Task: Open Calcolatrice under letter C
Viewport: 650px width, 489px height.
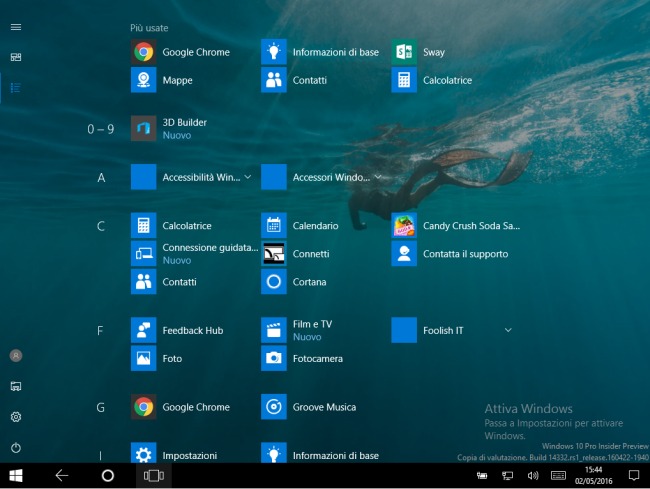Action: pyautogui.click(x=171, y=225)
